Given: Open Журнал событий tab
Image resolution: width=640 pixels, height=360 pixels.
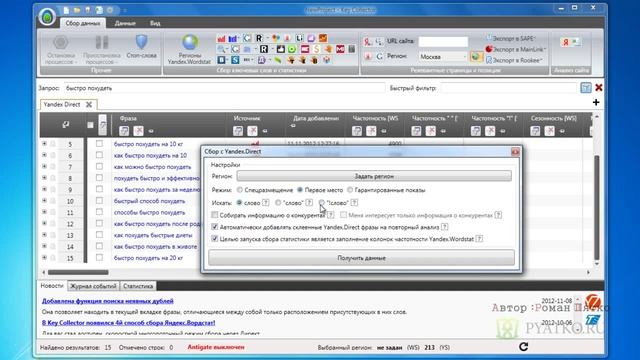Looking at the screenshot, I should pos(93,286).
